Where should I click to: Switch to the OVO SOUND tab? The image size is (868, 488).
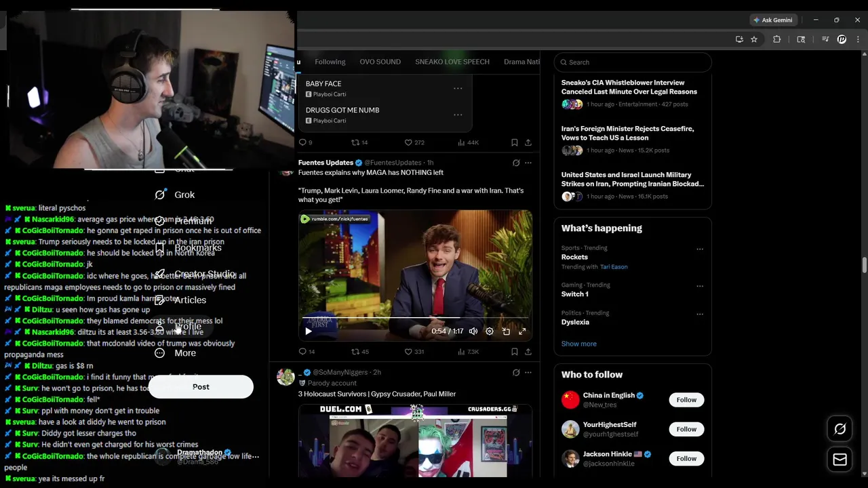coord(380,62)
